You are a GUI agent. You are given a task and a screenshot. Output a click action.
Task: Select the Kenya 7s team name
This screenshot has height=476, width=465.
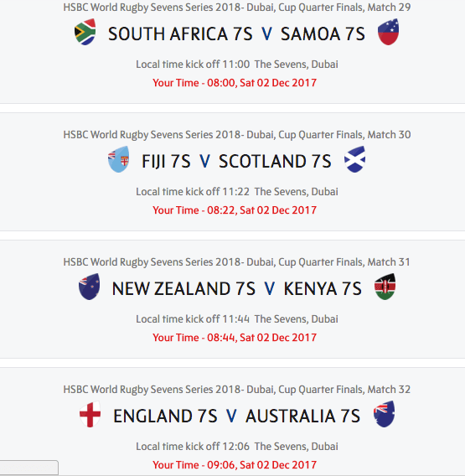point(323,288)
